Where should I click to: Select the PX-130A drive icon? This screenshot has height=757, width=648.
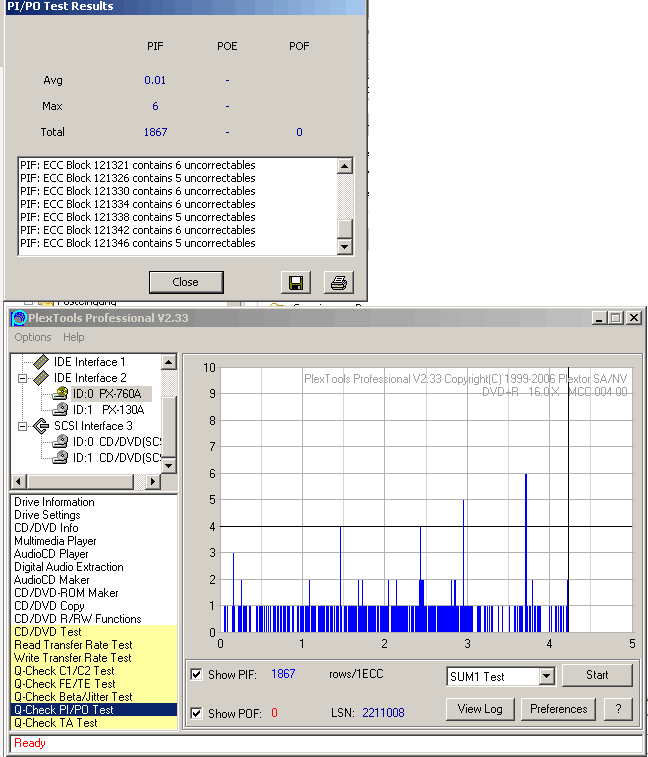click(x=60, y=410)
